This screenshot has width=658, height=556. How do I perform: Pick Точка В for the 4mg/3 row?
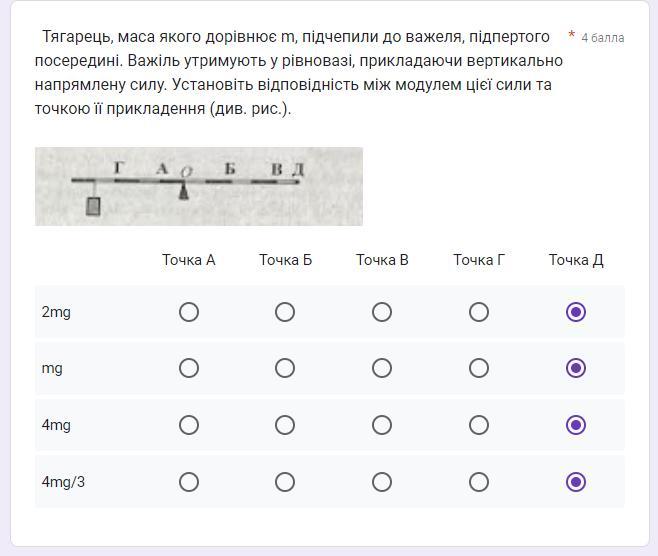pyautogui.click(x=382, y=482)
